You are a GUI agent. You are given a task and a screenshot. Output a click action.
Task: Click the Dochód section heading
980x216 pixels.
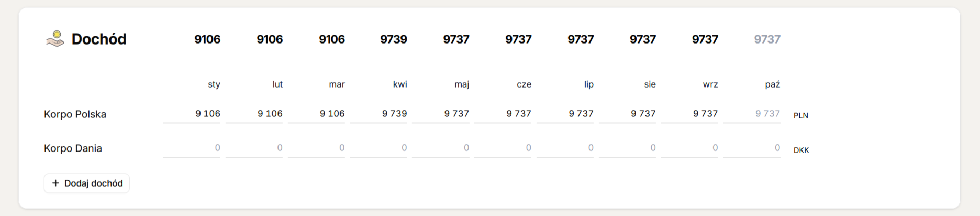click(99, 39)
